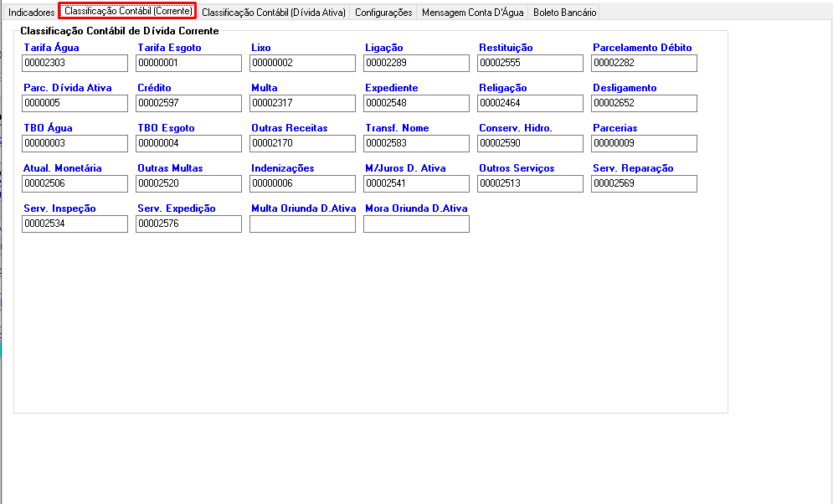Click the Restituição field
This screenshot has height=504, width=833.
click(530, 64)
